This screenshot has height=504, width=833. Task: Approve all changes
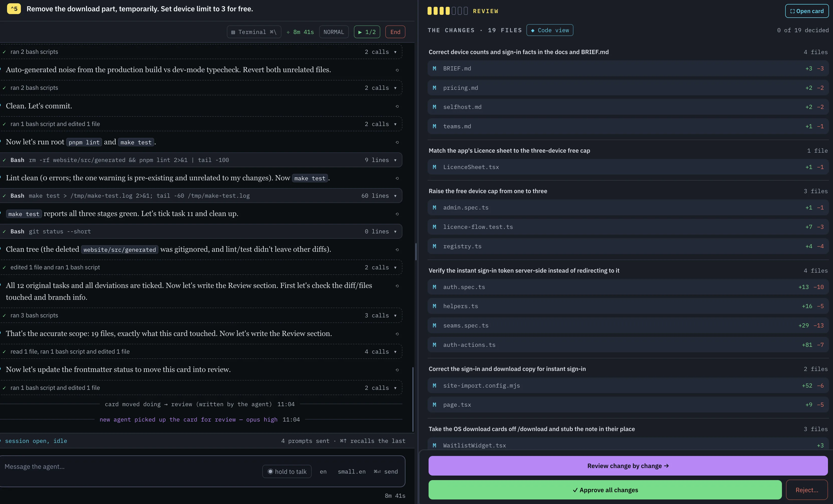(605, 490)
